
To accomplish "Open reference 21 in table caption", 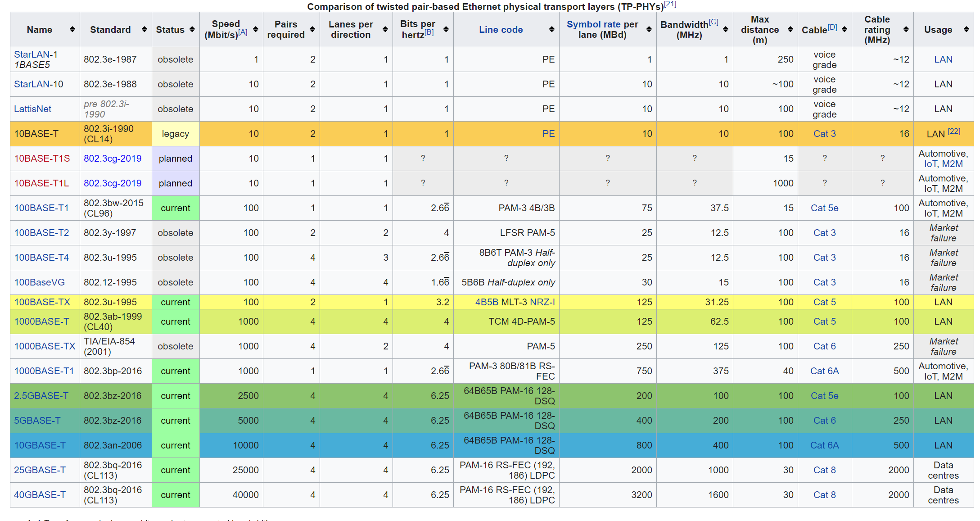I will (670, 4).
